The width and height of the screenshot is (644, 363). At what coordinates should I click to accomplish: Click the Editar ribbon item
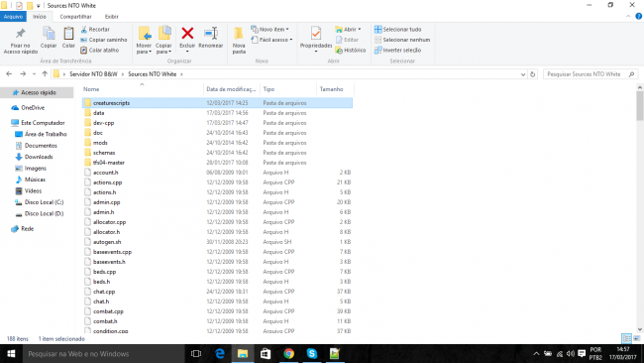(347, 40)
